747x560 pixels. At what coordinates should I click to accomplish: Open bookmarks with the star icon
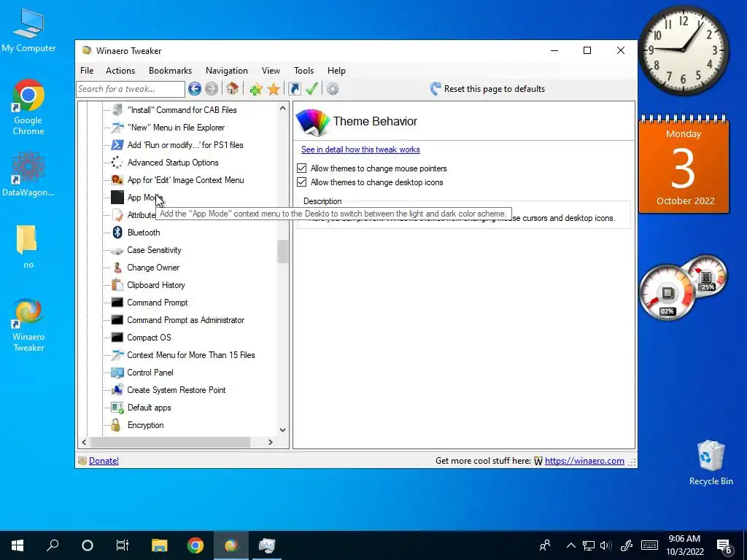pyautogui.click(x=274, y=88)
